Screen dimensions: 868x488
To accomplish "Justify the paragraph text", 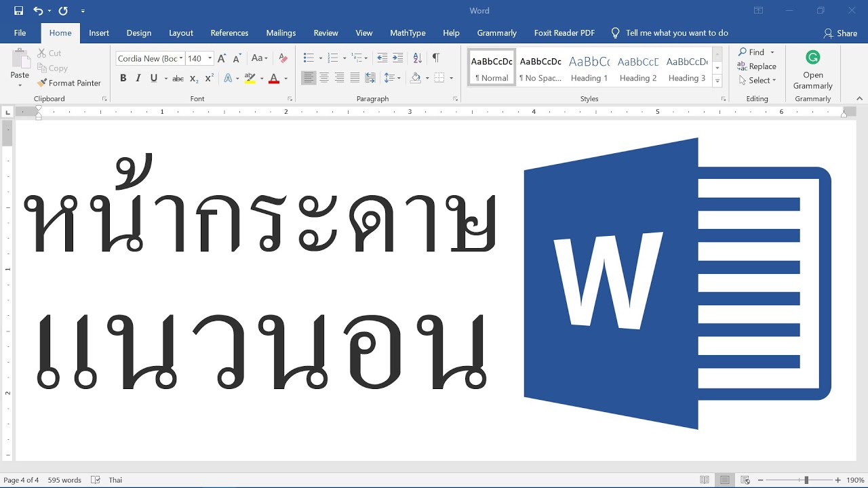I will pyautogui.click(x=355, y=79).
